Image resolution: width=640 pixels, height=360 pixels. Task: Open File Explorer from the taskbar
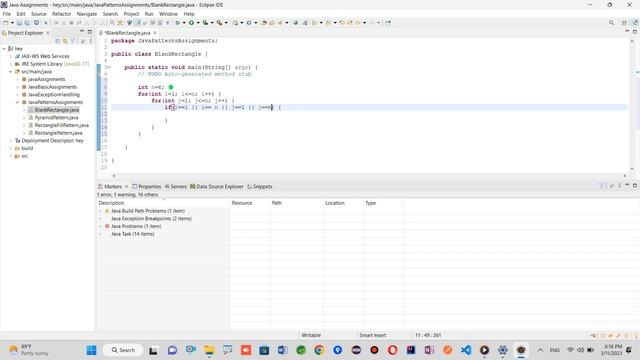pyautogui.click(x=209, y=350)
